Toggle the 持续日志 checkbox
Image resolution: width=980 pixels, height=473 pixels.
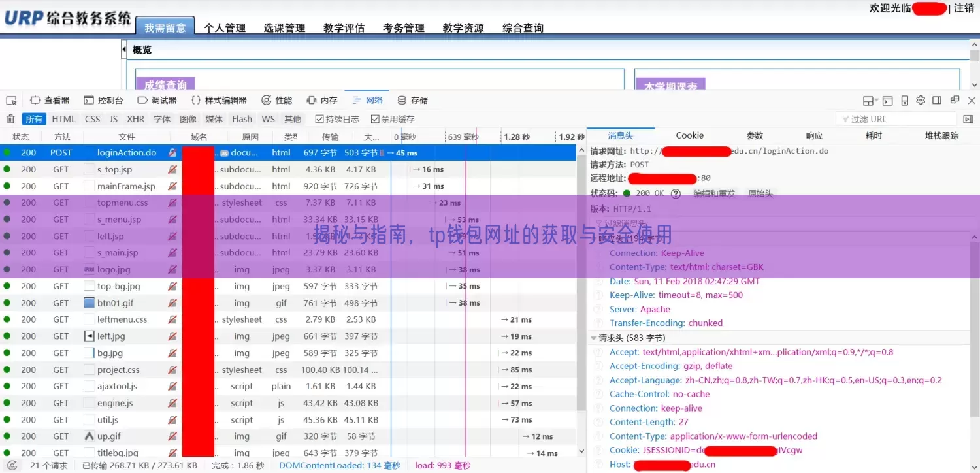(x=319, y=119)
